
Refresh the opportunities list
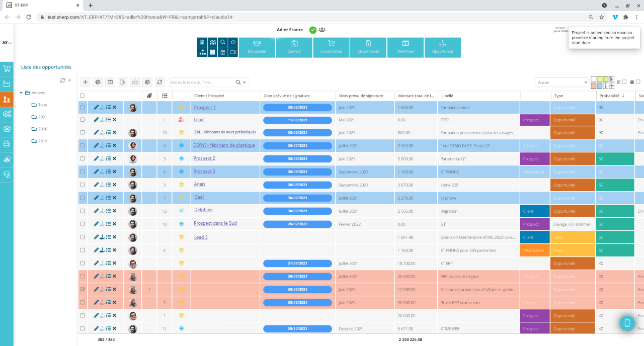tap(160, 82)
